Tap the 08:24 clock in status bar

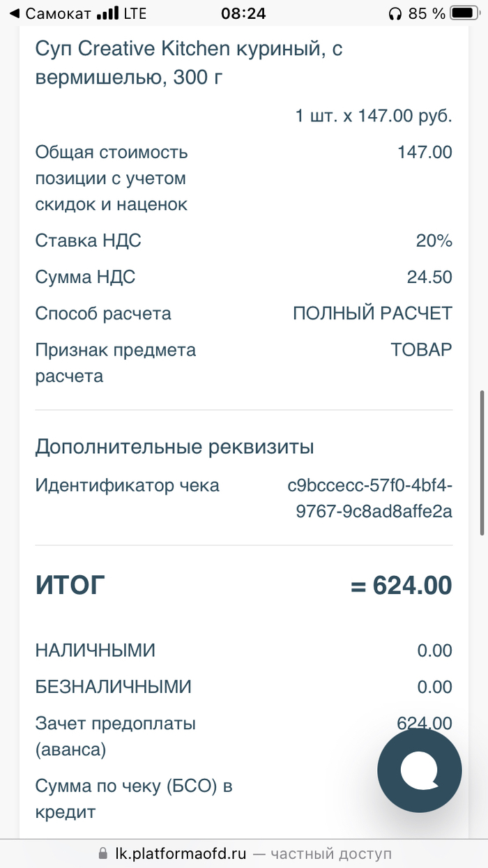pyautogui.click(x=243, y=13)
